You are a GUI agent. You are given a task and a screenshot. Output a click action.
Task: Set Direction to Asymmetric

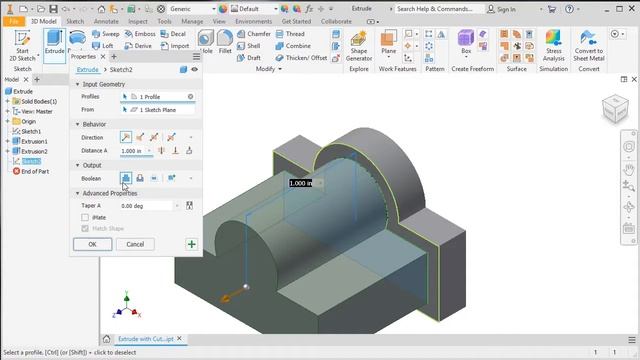pos(171,137)
